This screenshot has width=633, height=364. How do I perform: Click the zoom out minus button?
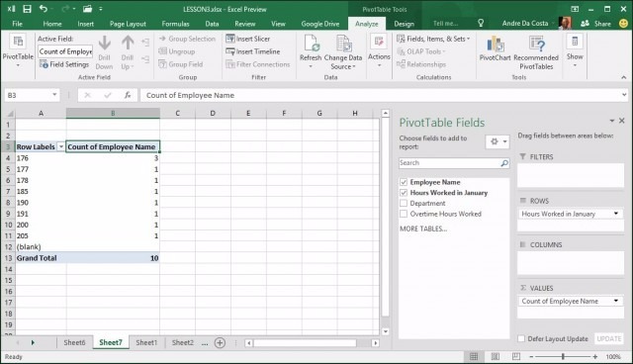[x=531, y=356]
